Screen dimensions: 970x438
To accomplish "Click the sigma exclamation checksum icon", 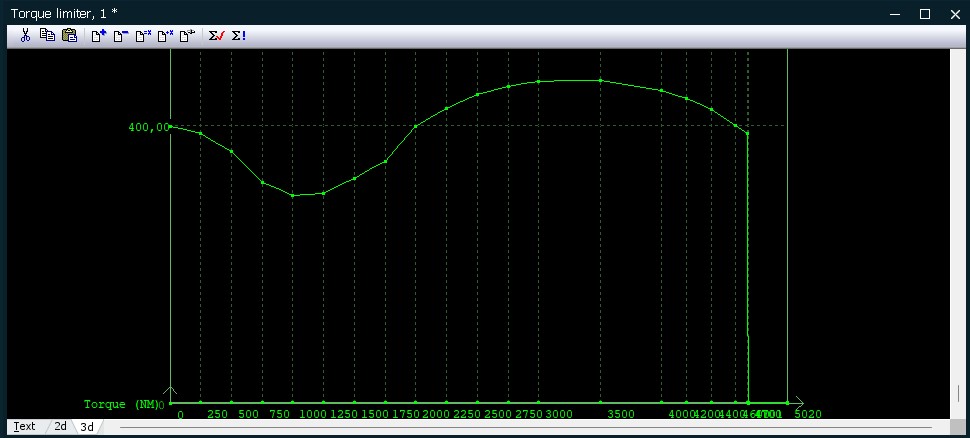I will 238,36.
